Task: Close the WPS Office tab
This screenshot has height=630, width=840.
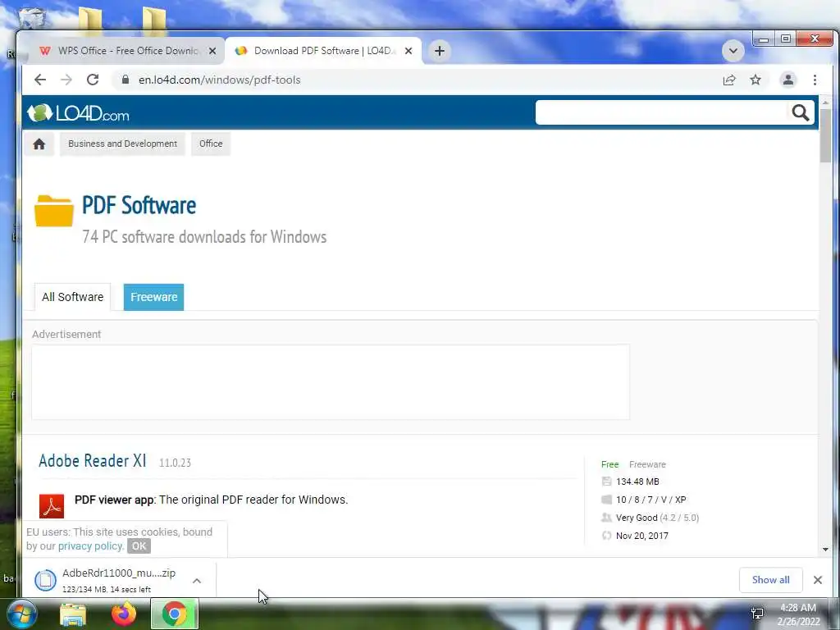Action: [x=212, y=51]
